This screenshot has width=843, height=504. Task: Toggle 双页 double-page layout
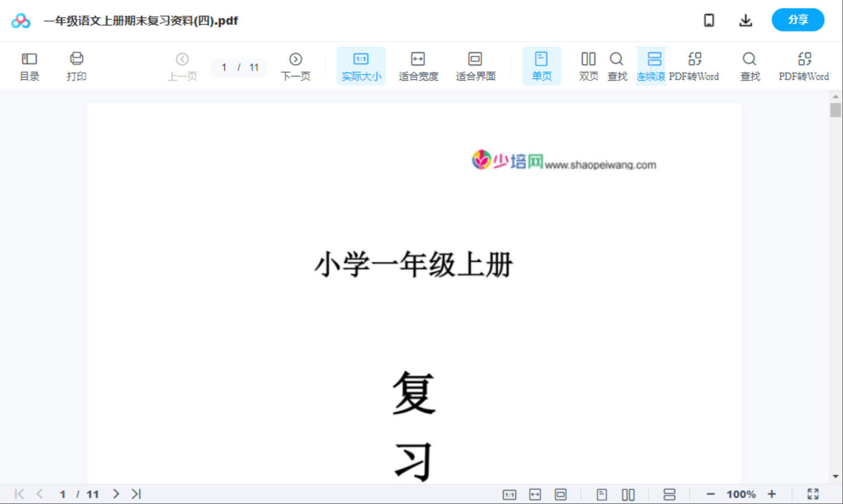[588, 65]
